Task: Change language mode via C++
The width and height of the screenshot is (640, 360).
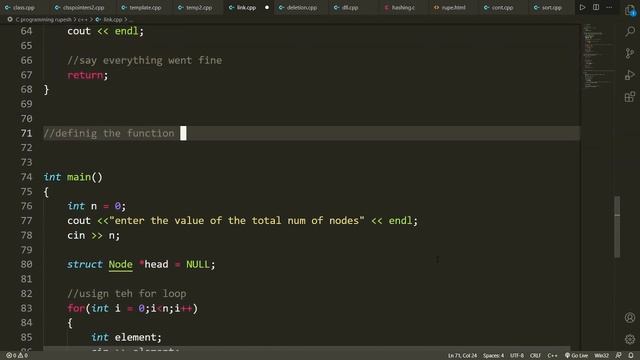Action: click(552, 356)
